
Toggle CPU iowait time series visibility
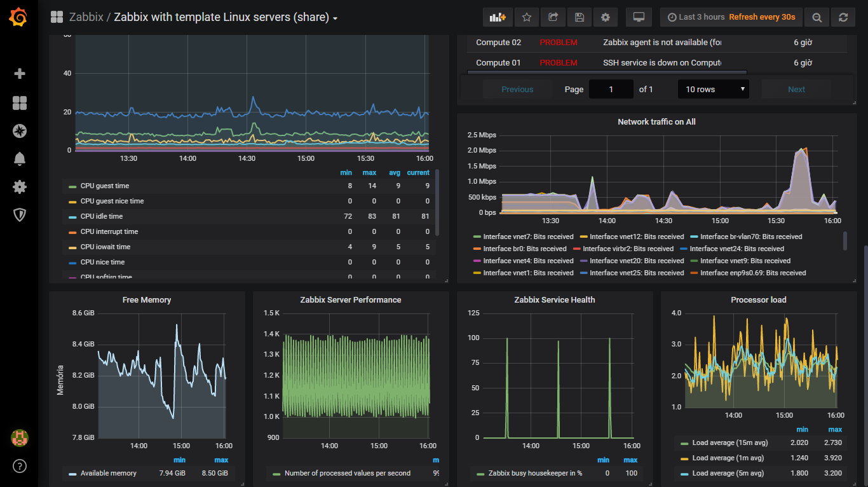(x=105, y=247)
